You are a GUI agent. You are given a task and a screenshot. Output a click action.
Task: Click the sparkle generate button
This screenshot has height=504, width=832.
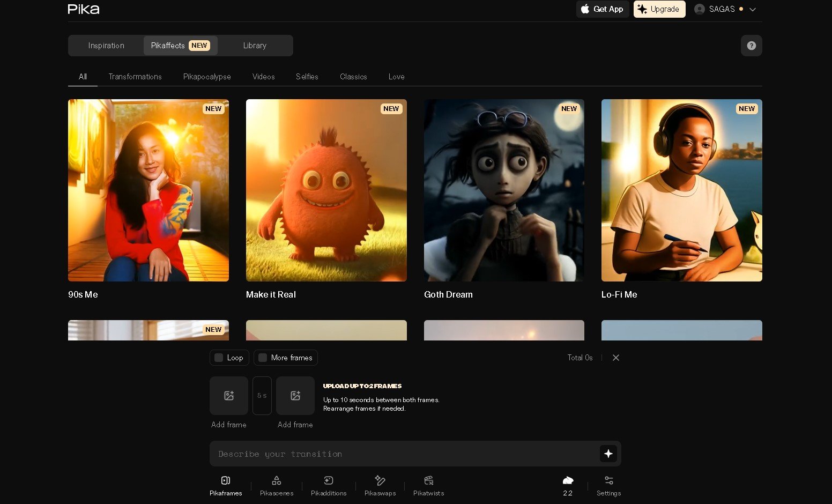click(608, 454)
